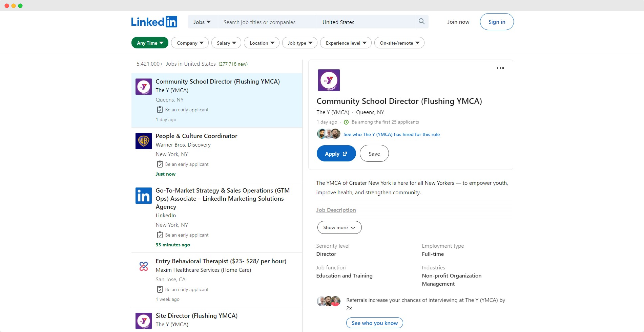
Task: Expand the Job type filter
Action: pyautogui.click(x=300, y=43)
